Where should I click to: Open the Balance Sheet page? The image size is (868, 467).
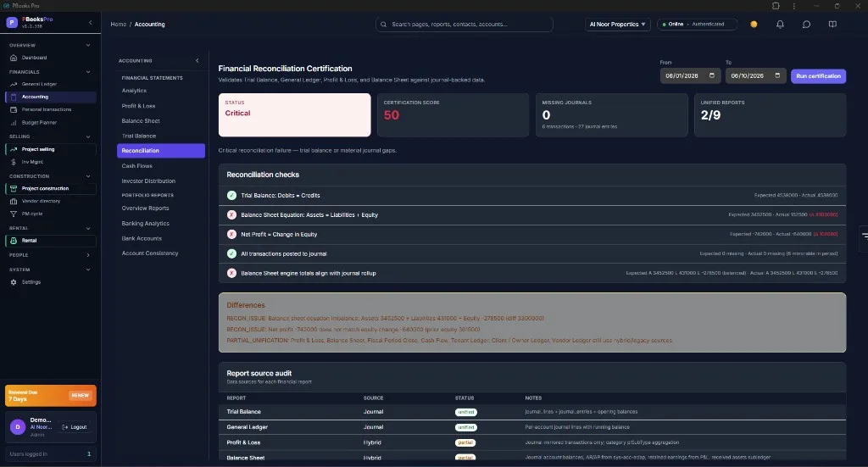pos(141,120)
